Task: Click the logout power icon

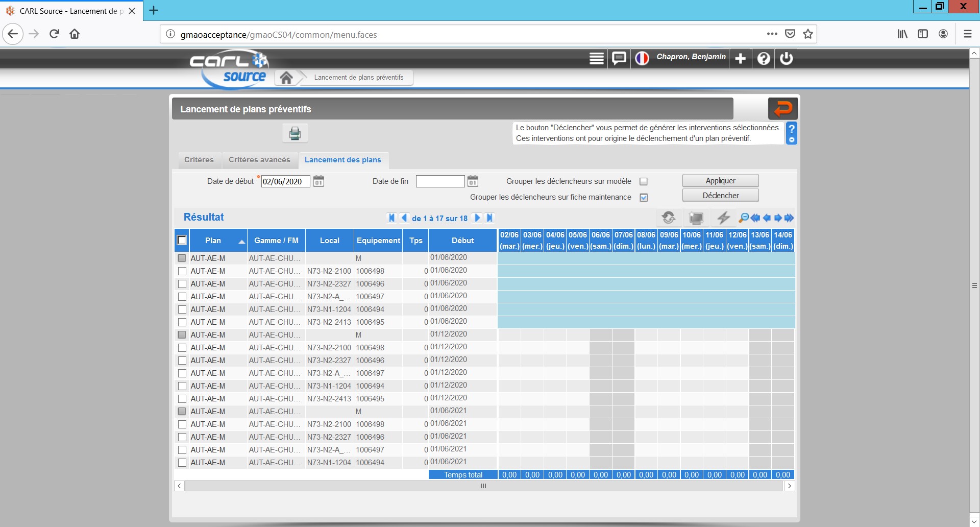Action: point(787,59)
